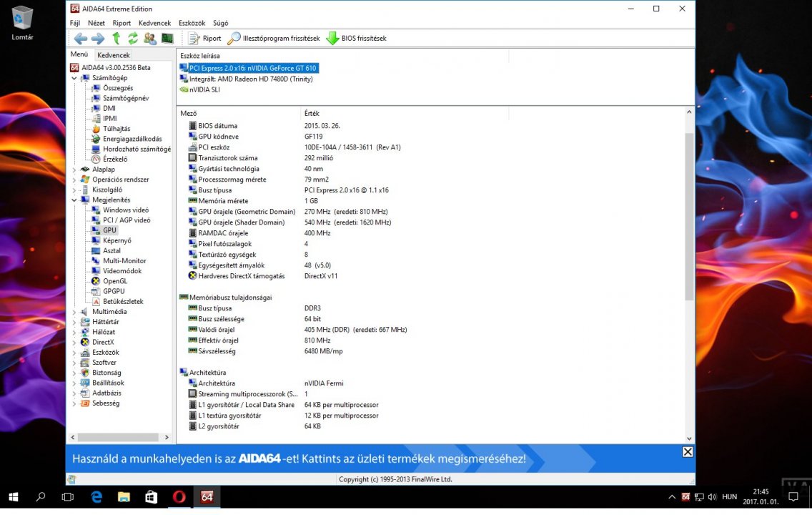Select Sebesség in the tree

106,403
